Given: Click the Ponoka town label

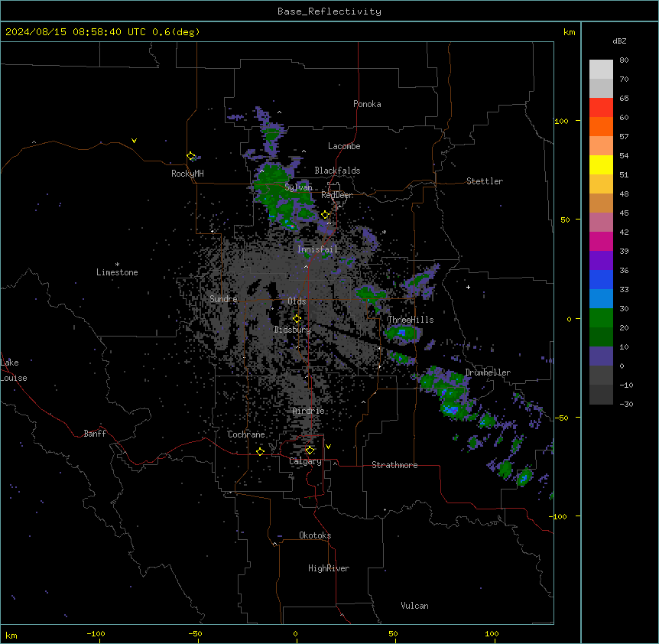Looking at the screenshot, I should tap(367, 104).
